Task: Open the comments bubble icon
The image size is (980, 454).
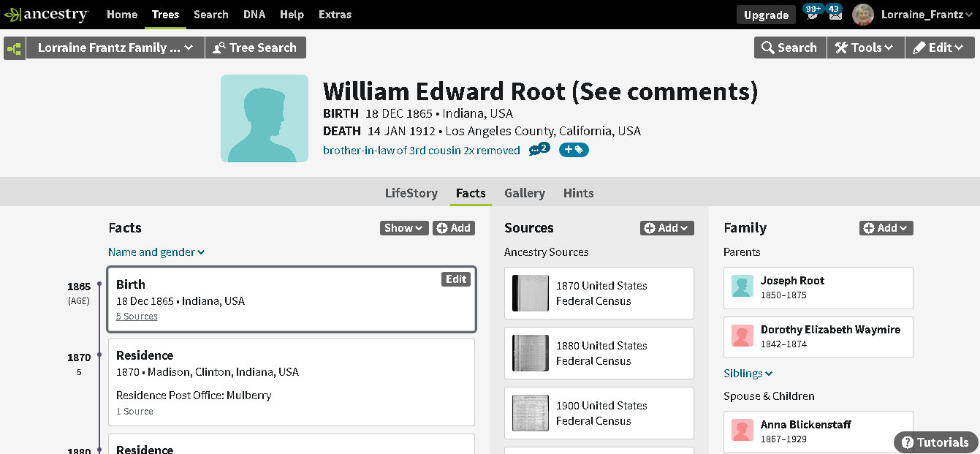Action: point(538,150)
